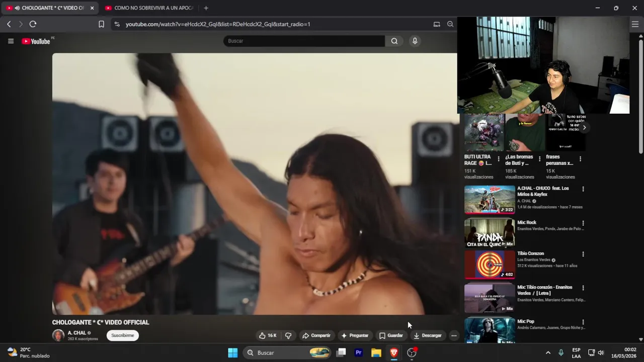Image resolution: width=644 pixels, height=362 pixels.
Task: Click the YouTube search magnifier button
Action: click(x=394, y=41)
